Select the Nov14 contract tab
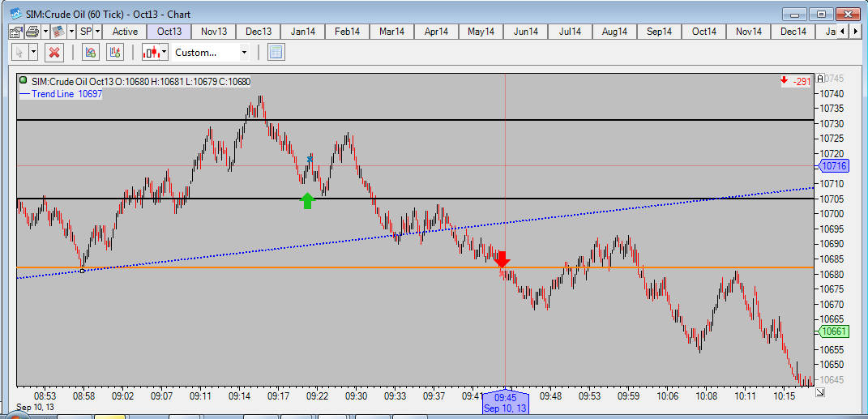Screen dimensions: 868x419 pos(748,32)
